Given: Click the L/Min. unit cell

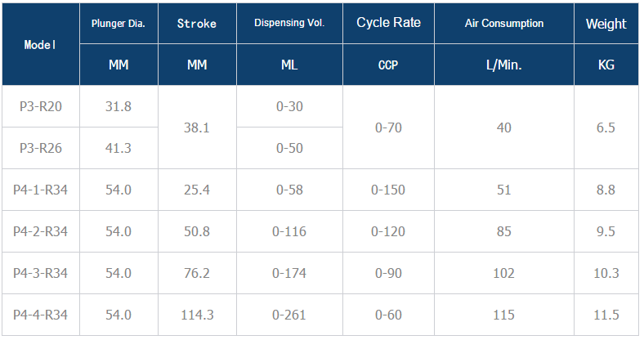Looking at the screenshot, I should pyautogui.click(x=504, y=65).
